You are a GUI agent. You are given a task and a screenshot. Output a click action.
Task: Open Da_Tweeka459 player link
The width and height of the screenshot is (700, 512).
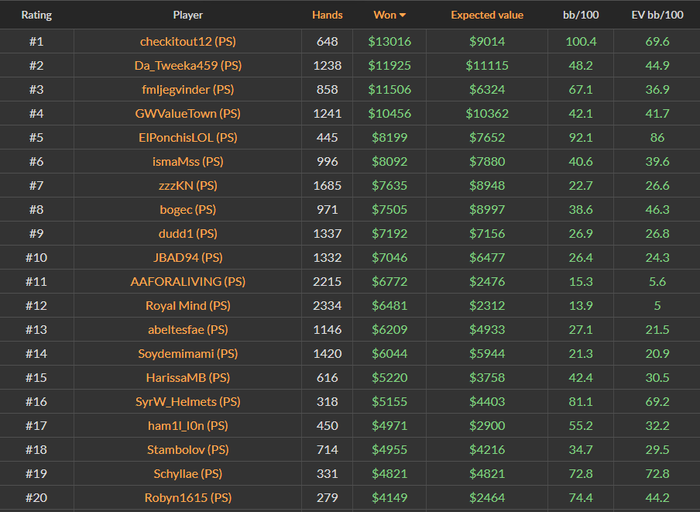coord(188,65)
